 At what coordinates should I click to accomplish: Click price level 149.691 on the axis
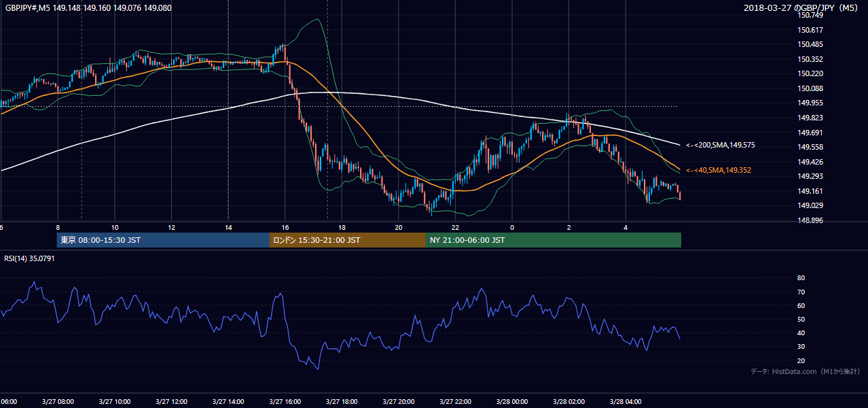(x=812, y=133)
